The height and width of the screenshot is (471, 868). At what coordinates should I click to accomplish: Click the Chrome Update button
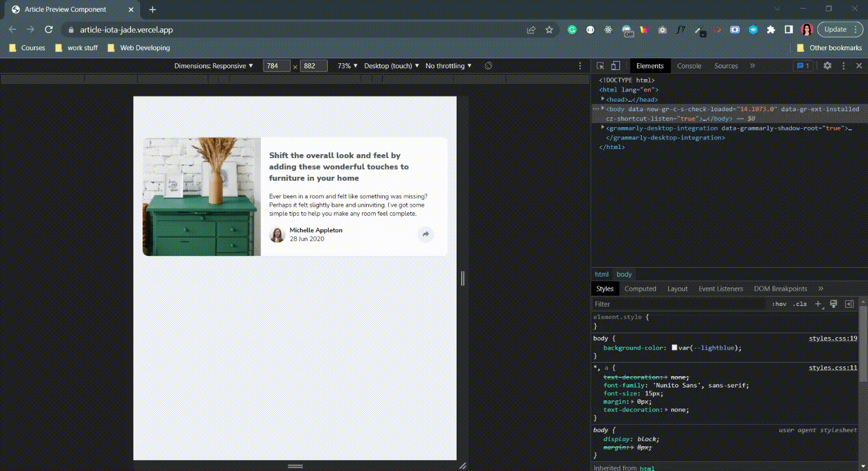[x=840, y=30]
